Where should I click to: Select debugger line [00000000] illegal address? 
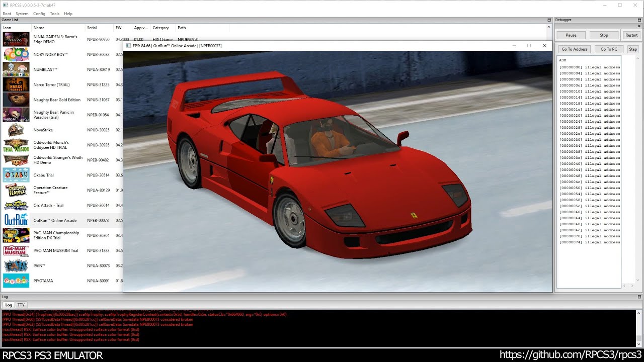pos(589,67)
